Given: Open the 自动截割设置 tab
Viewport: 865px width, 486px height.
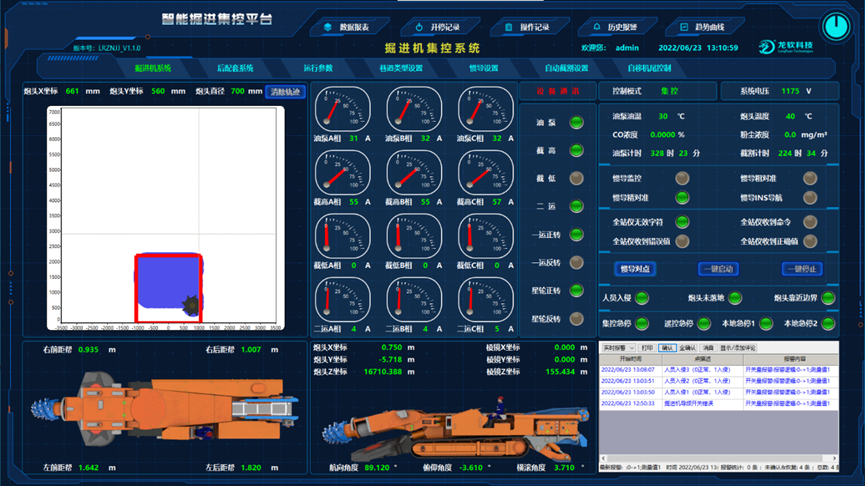Looking at the screenshot, I should pyautogui.click(x=566, y=69).
